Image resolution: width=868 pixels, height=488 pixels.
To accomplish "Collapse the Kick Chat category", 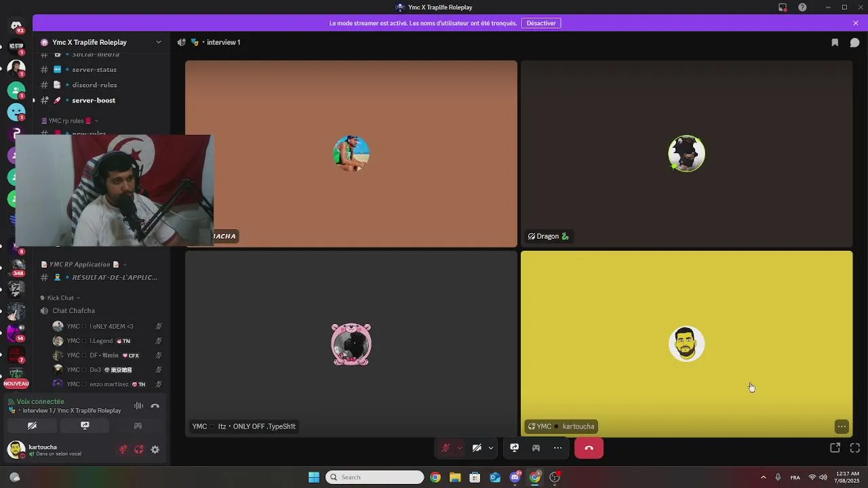I will click(x=60, y=298).
